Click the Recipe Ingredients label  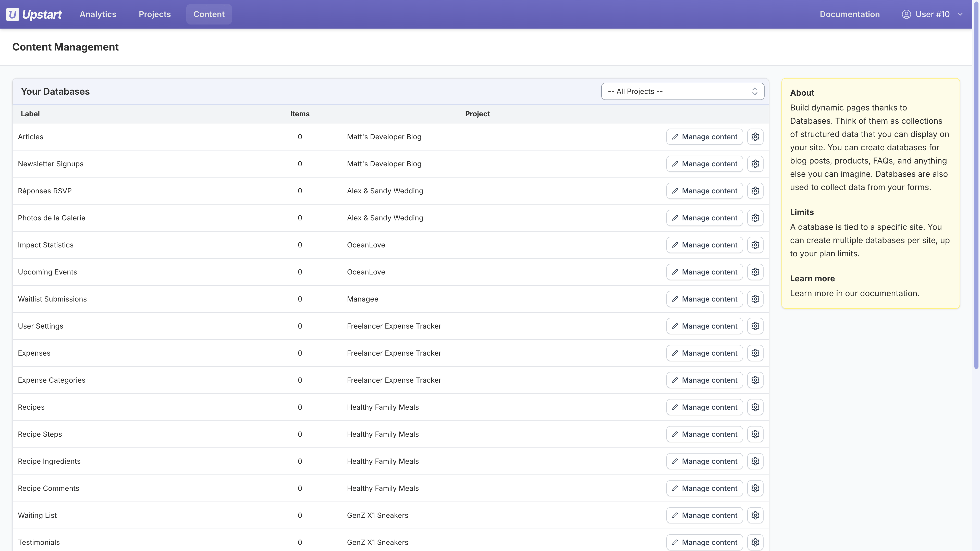click(49, 461)
